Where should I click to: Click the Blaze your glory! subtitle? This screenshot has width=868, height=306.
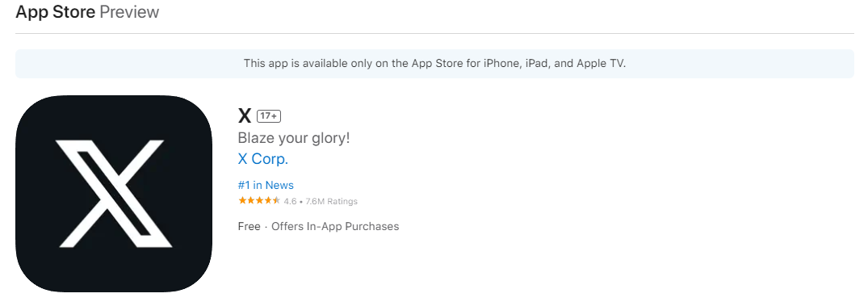coord(294,138)
